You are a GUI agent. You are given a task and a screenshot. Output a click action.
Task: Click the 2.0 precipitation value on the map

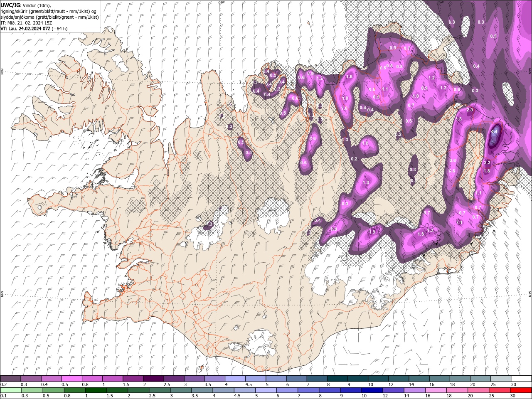(x=470, y=110)
